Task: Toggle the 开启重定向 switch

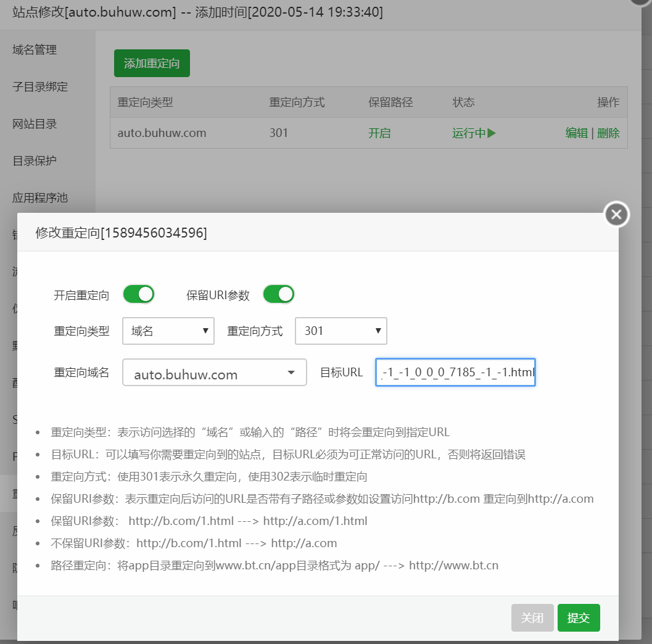Action: point(138,294)
